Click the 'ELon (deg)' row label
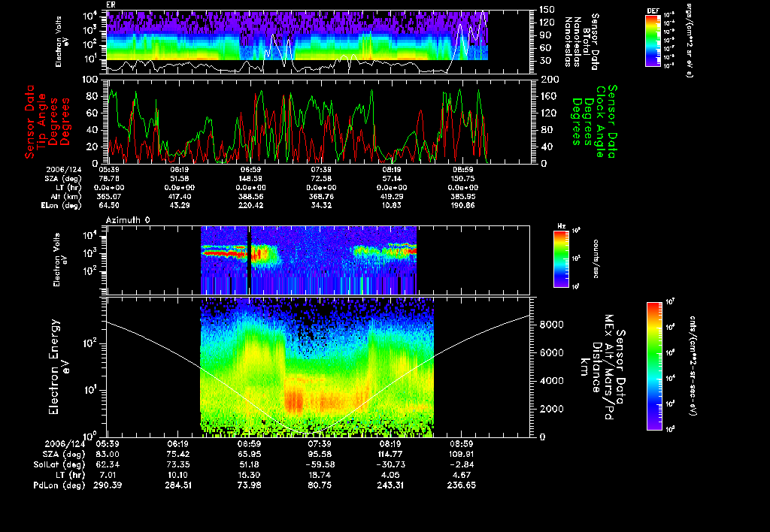The height and width of the screenshot is (532, 770). point(62,206)
